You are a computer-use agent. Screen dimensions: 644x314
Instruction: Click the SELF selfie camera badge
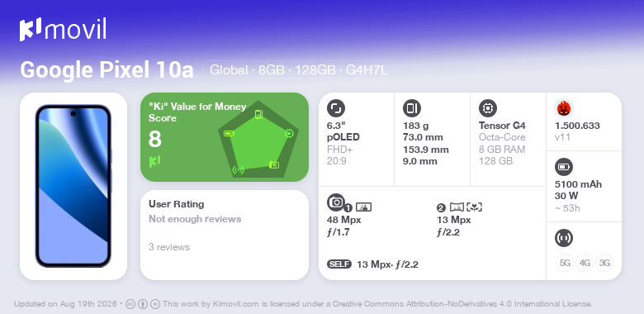[x=339, y=264]
